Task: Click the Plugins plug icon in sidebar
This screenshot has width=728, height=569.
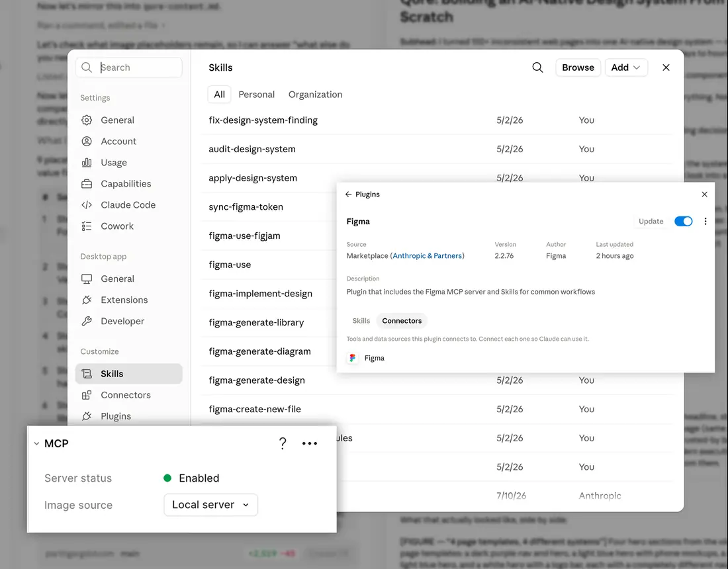Action: [x=87, y=416]
